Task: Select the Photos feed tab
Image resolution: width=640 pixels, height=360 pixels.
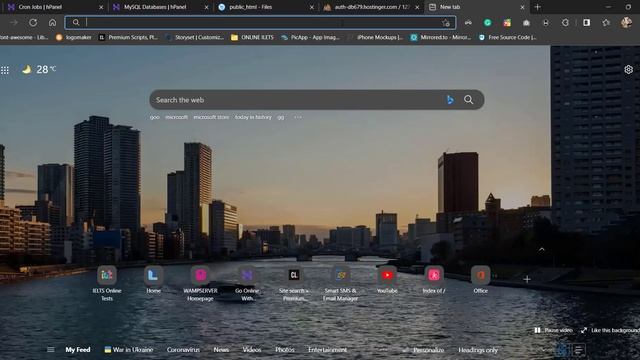Action: click(284, 350)
